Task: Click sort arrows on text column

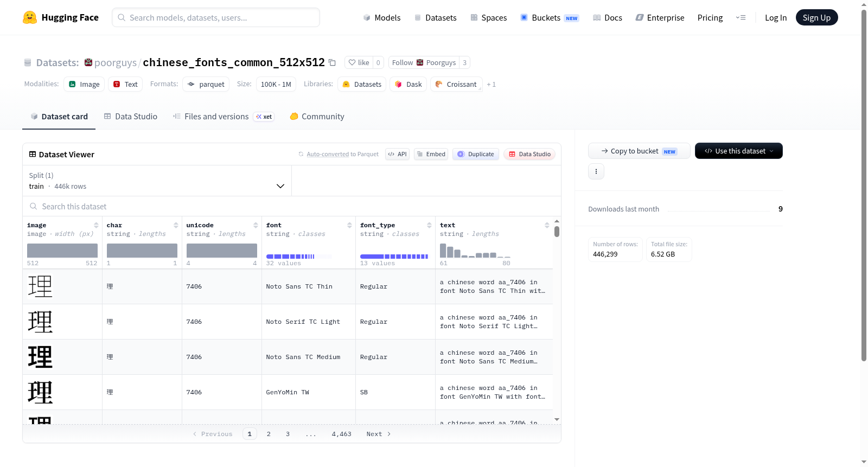Action: tap(547, 225)
